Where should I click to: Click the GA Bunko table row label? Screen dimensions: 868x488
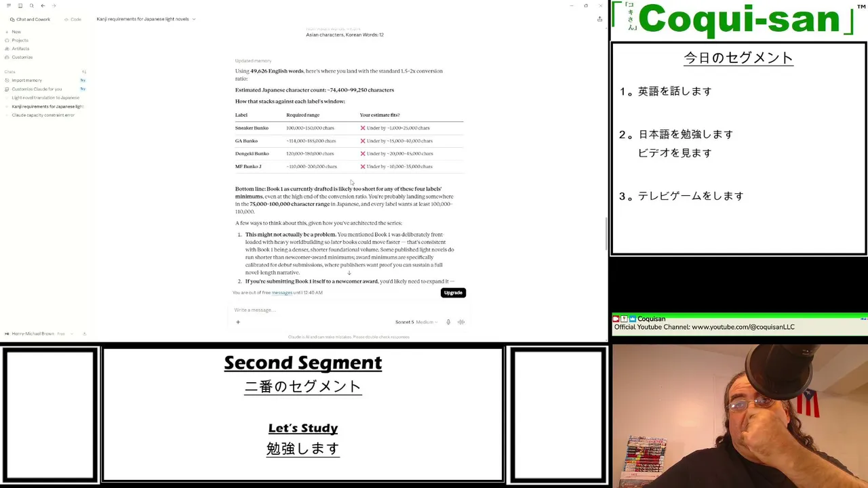point(246,141)
